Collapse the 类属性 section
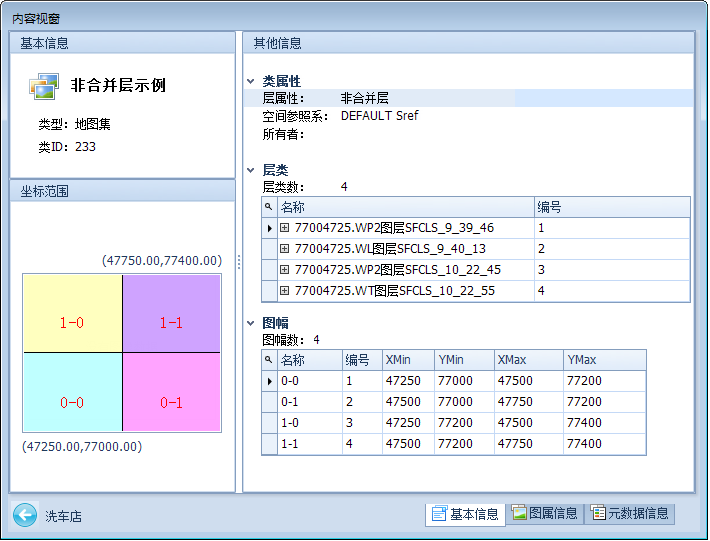Viewport: 710px width, 541px height. point(251,81)
